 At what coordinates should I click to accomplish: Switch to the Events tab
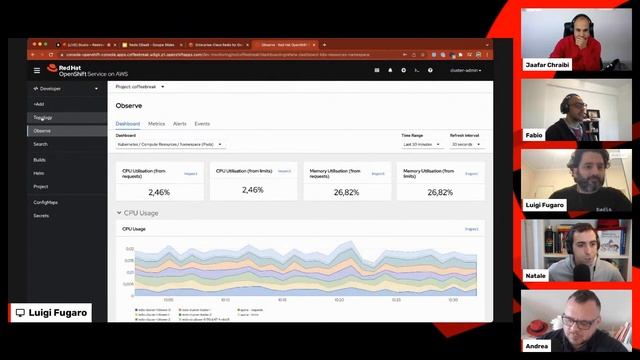click(202, 124)
